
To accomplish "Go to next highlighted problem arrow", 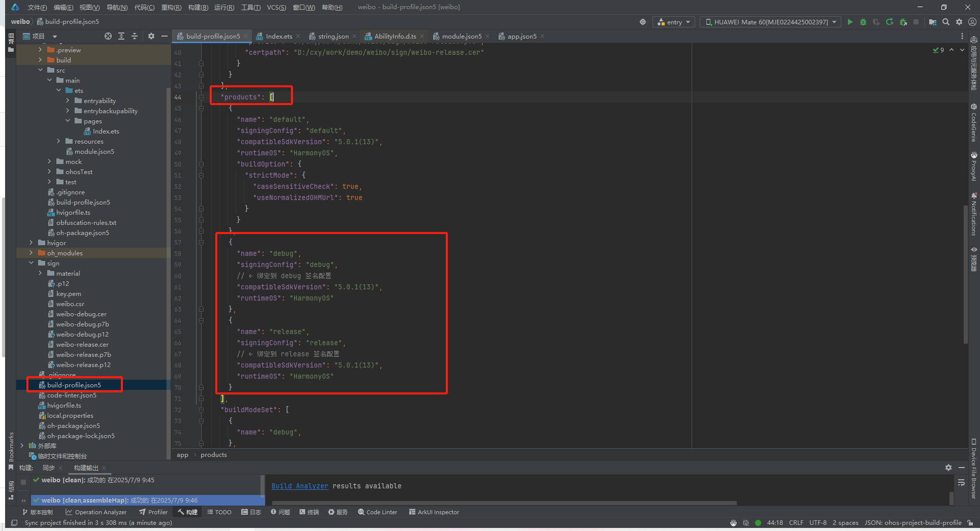I will [x=962, y=50].
